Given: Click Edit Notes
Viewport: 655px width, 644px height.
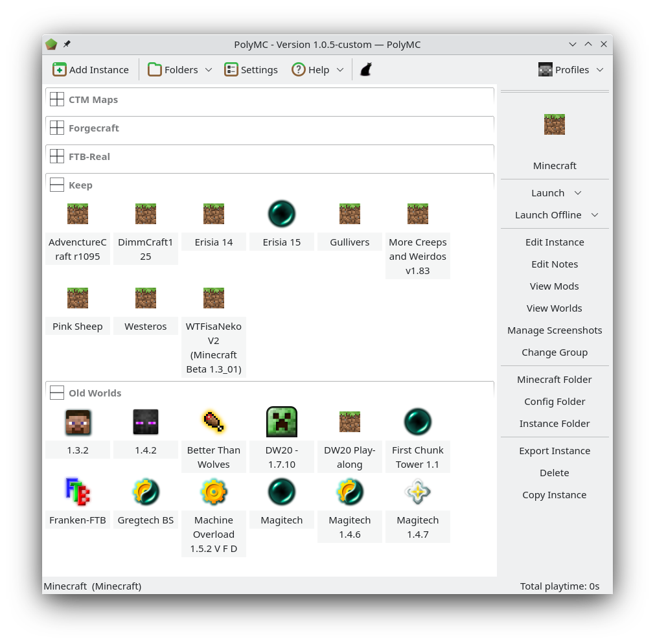Looking at the screenshot, I should click(555, 264).
